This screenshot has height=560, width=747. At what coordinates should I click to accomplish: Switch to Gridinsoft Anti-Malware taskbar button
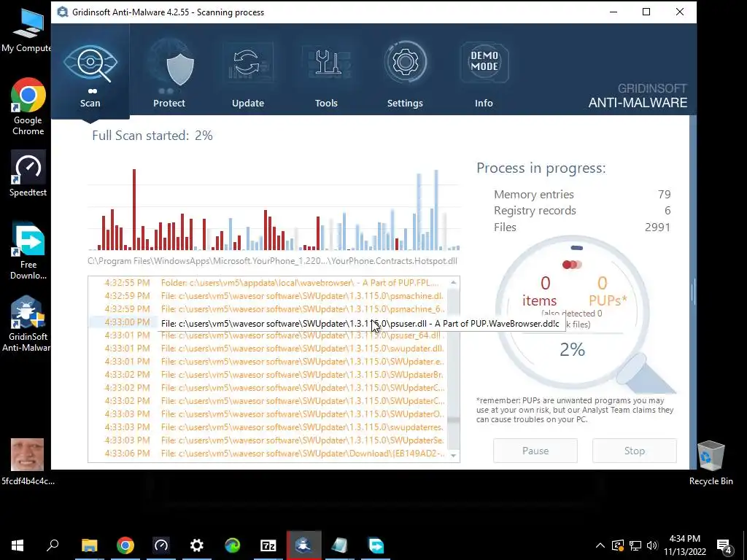pos(304,545)
